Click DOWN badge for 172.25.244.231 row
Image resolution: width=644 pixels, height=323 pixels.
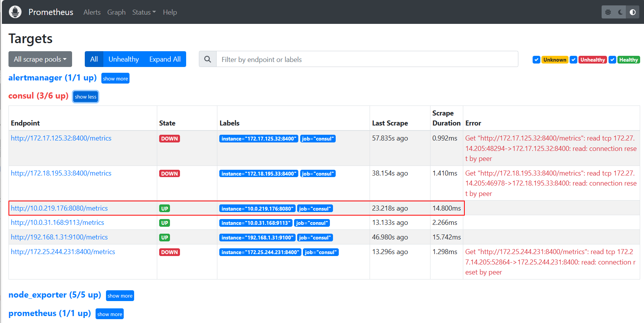(x=170, y=252)
